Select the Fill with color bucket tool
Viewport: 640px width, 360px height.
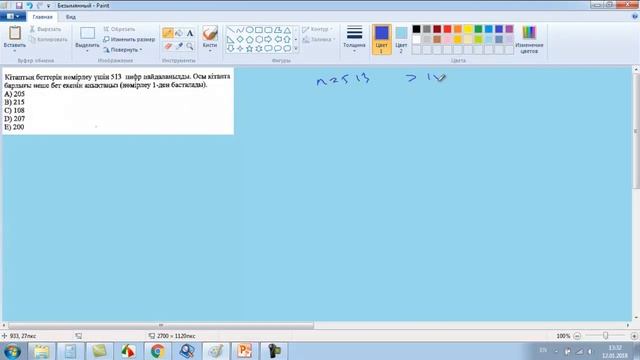pyautogui.click(x=179, y=33)
